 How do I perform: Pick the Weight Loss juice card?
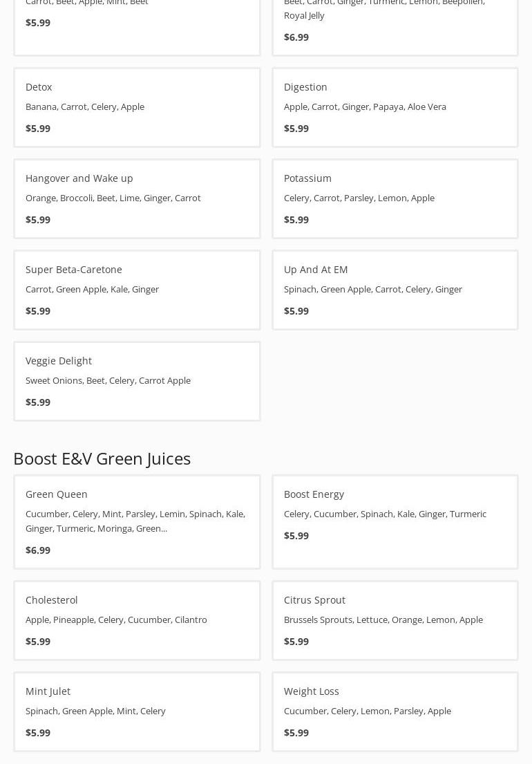tap(395, 711)
